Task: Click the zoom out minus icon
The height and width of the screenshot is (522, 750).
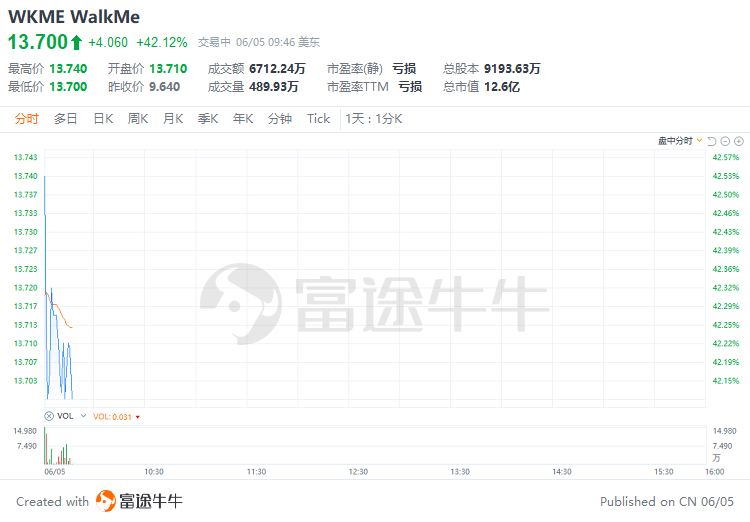Action: click(726, 141)
